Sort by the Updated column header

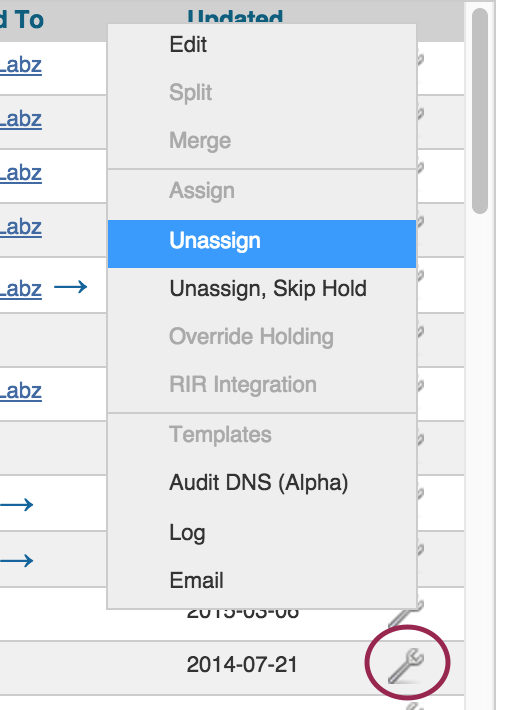[x=235, y=18]
